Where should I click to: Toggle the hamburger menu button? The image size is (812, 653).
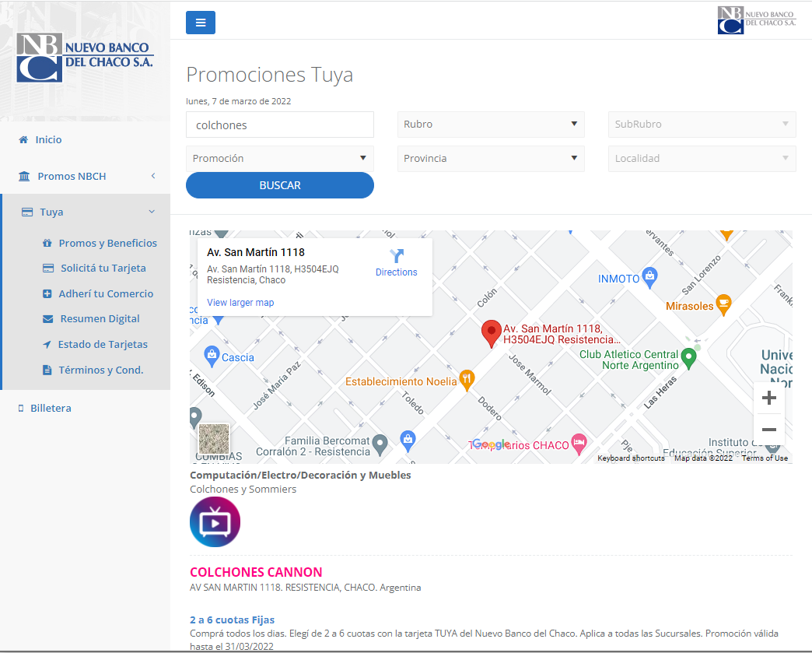tap(201, 23)
